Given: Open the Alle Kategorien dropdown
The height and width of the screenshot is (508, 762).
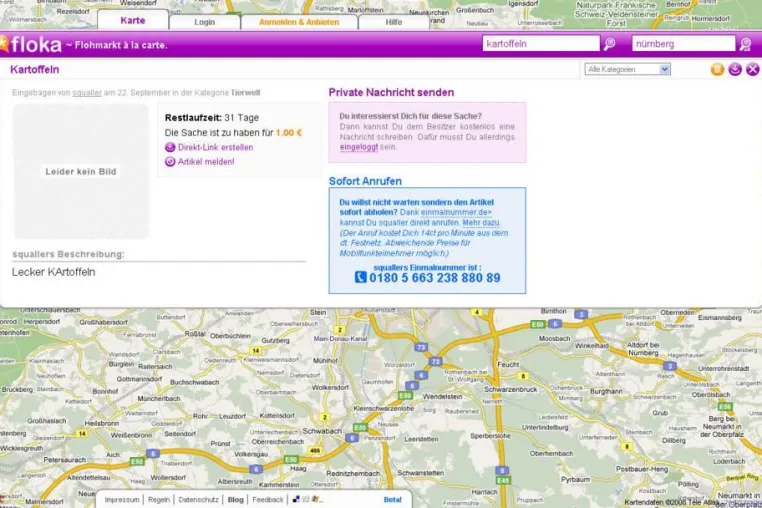Looking at the screenshot, I should pyautogui.click(x=627, y=70).
